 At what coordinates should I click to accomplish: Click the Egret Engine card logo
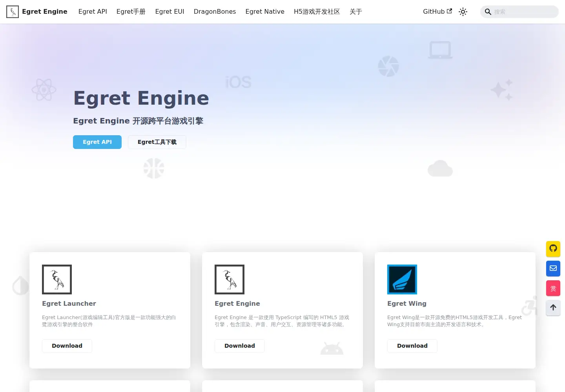(230, 279)
